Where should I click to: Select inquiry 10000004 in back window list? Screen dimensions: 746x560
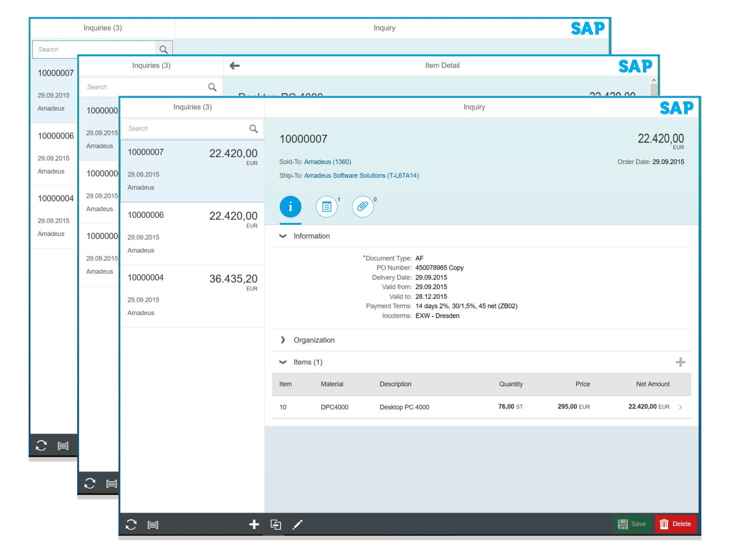(54, 216)
